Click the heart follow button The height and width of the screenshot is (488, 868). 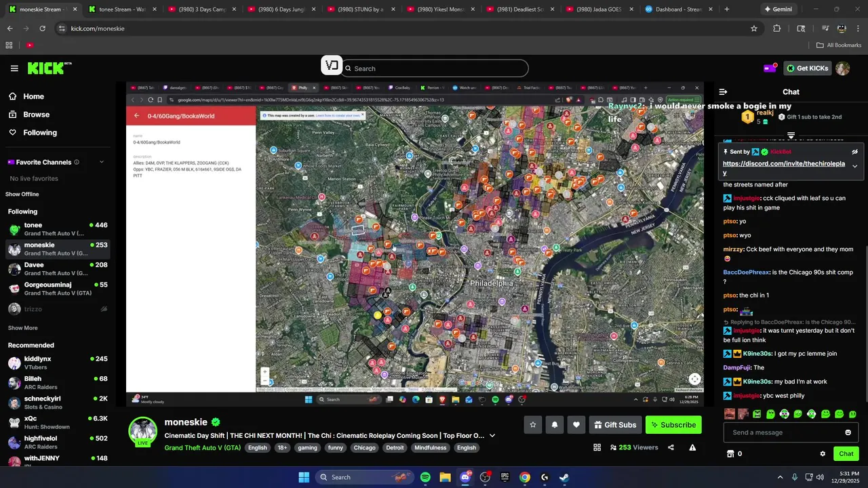click(576, 425)
